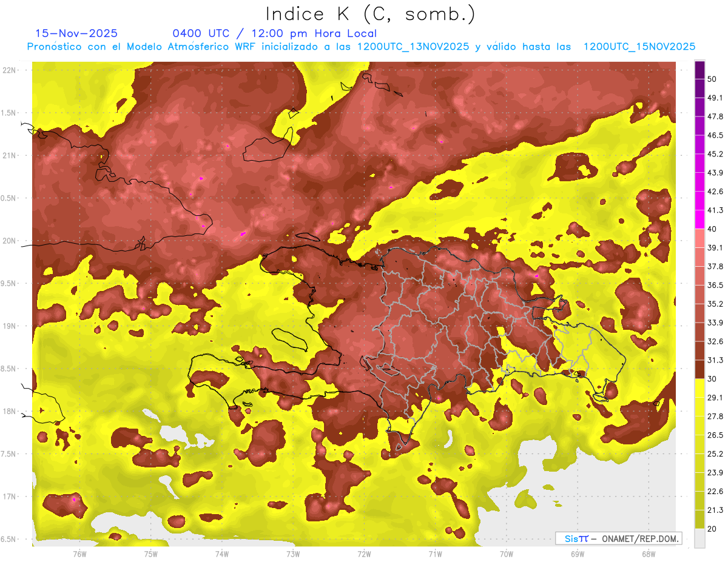The width and height of the screenshot is (728, 562).
Task: Click the '22.6' color scale value
Action: (715, 492)
